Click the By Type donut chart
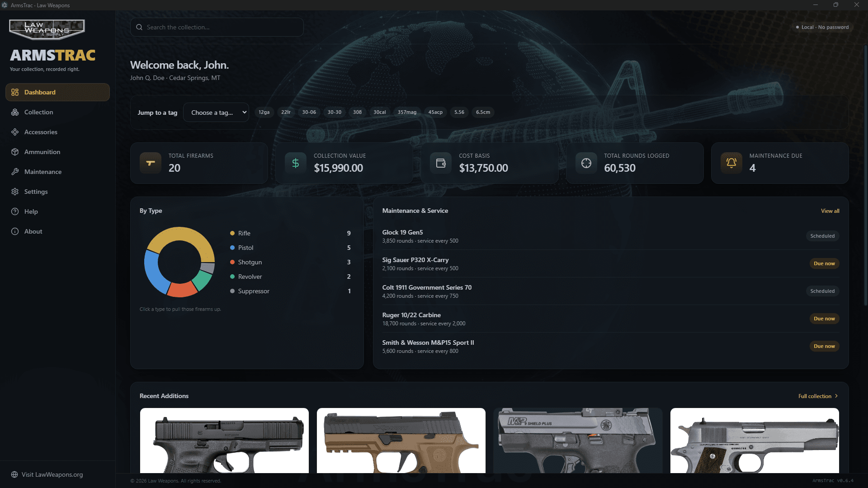 [x=179, y=262]
